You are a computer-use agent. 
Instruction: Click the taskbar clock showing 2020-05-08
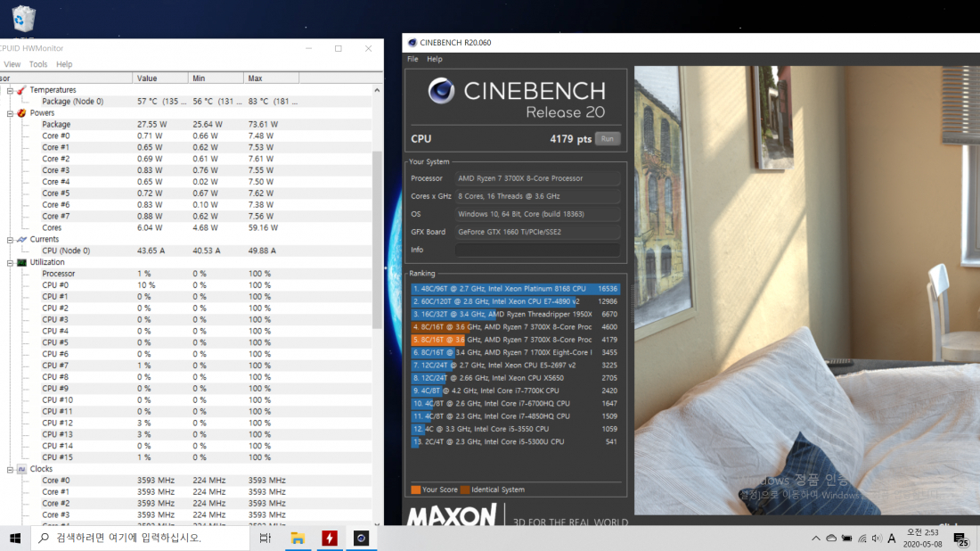(922, 538)
